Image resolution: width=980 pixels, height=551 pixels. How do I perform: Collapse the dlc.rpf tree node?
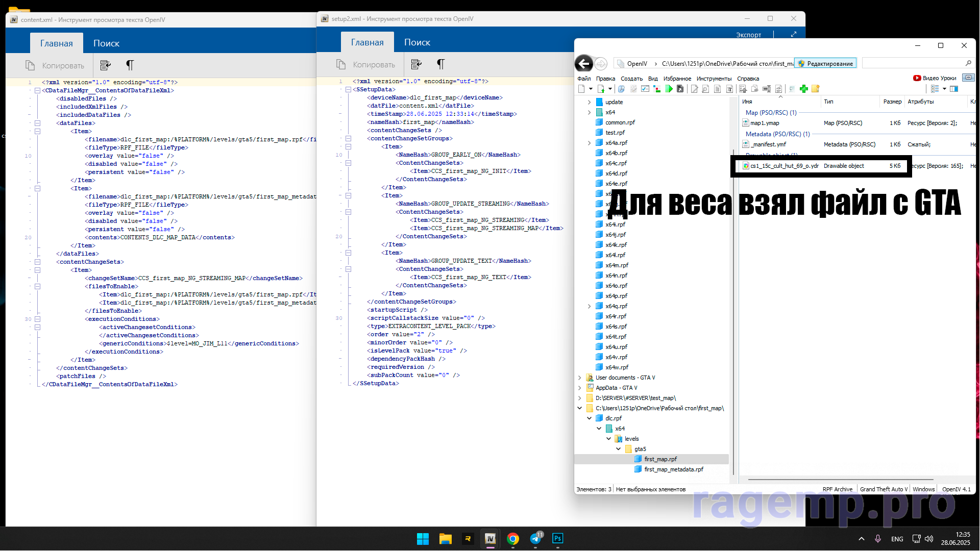point(589,418)
